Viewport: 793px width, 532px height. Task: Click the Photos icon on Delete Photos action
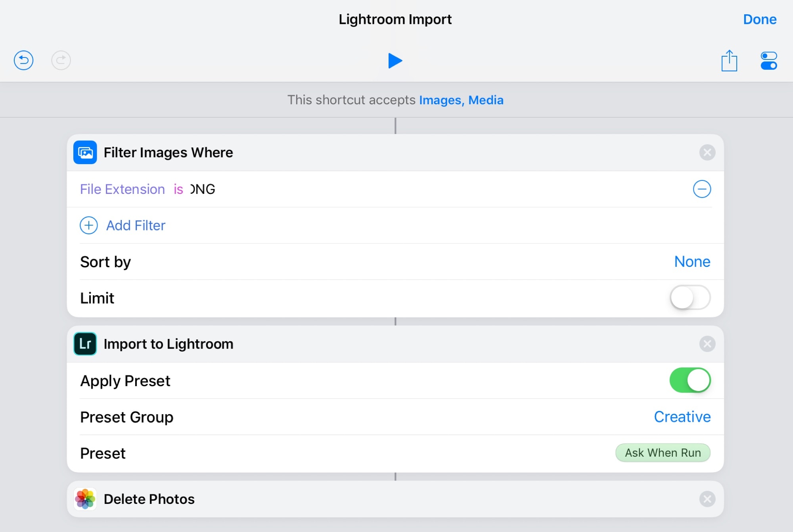pyautogui.click(x=84, y=499)
